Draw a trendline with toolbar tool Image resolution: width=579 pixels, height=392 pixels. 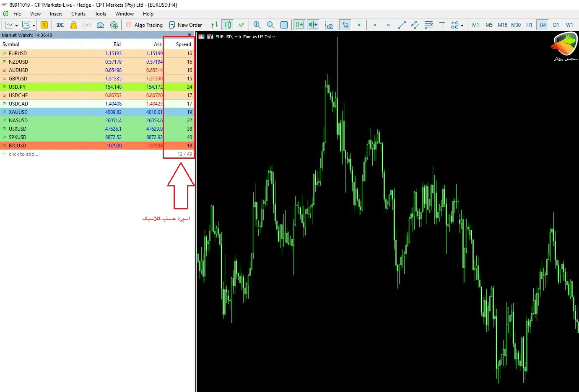[402, 25]
